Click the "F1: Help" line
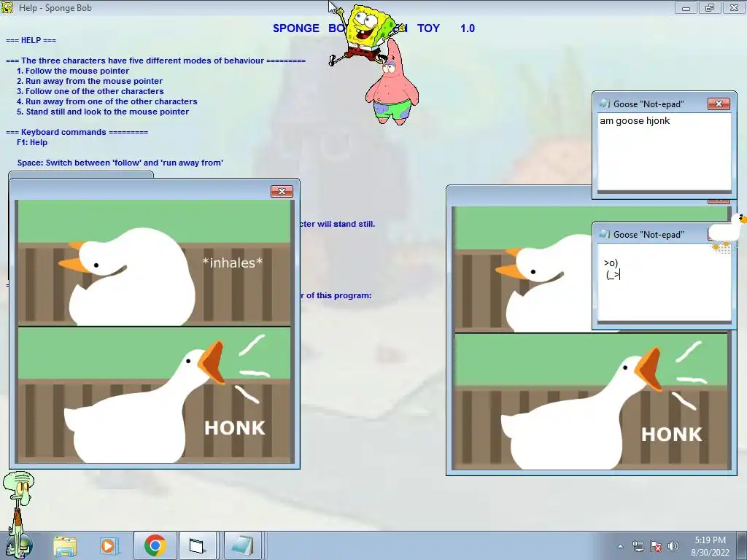 pos(32,142)
